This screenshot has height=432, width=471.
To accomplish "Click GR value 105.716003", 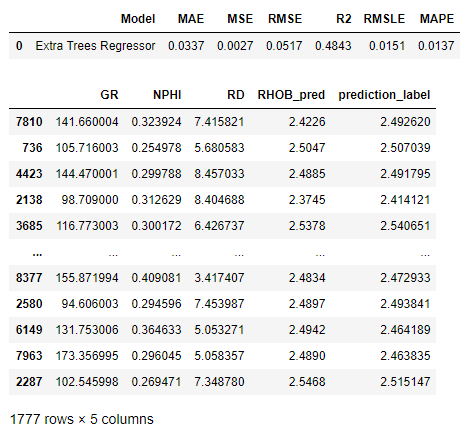I will tap(87, 148).
